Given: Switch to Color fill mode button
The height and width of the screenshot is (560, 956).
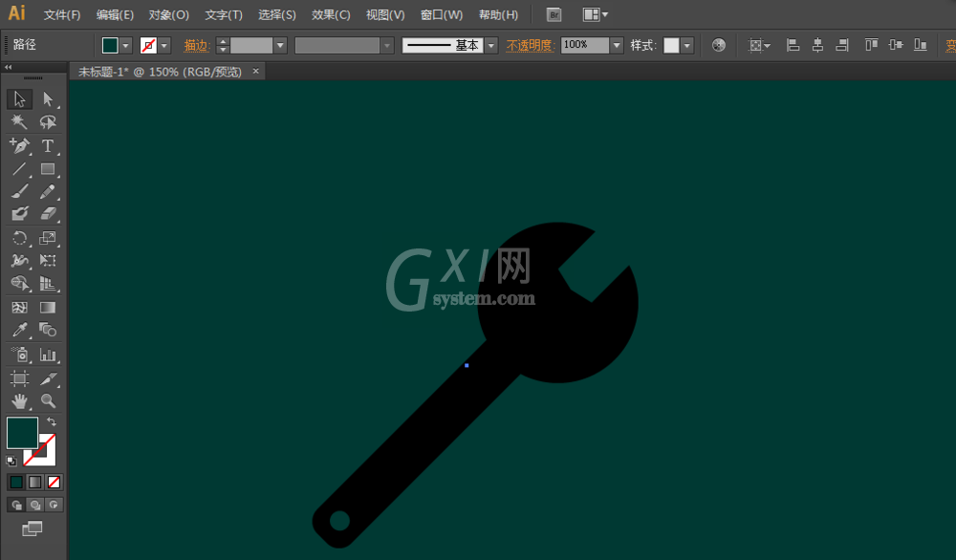Looking at the screenshot, I should (x=16, y=482).
